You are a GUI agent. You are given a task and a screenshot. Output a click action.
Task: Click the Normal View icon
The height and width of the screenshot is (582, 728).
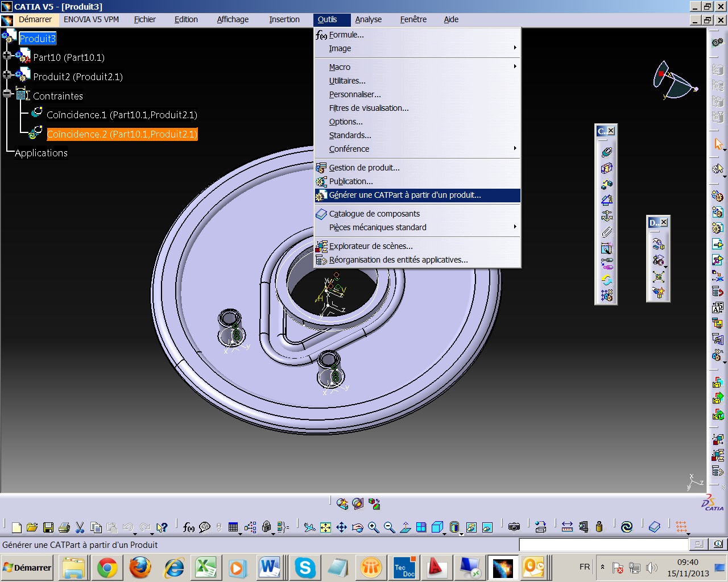tap(405, 527)
